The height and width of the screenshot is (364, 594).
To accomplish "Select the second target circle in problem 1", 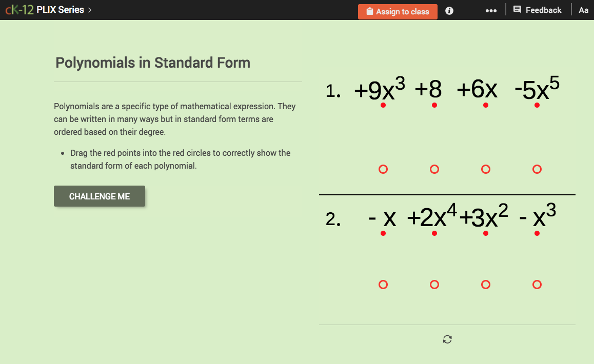I will click(x=434, y=169).
